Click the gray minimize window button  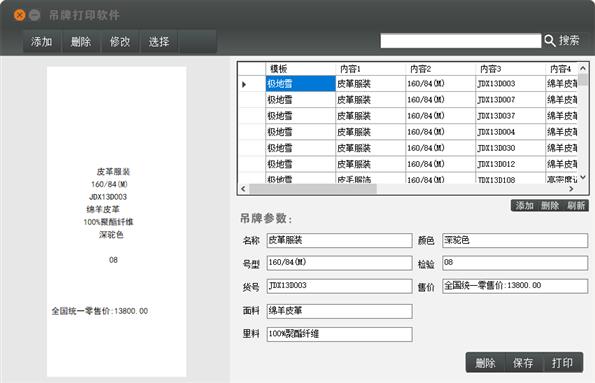35,15
